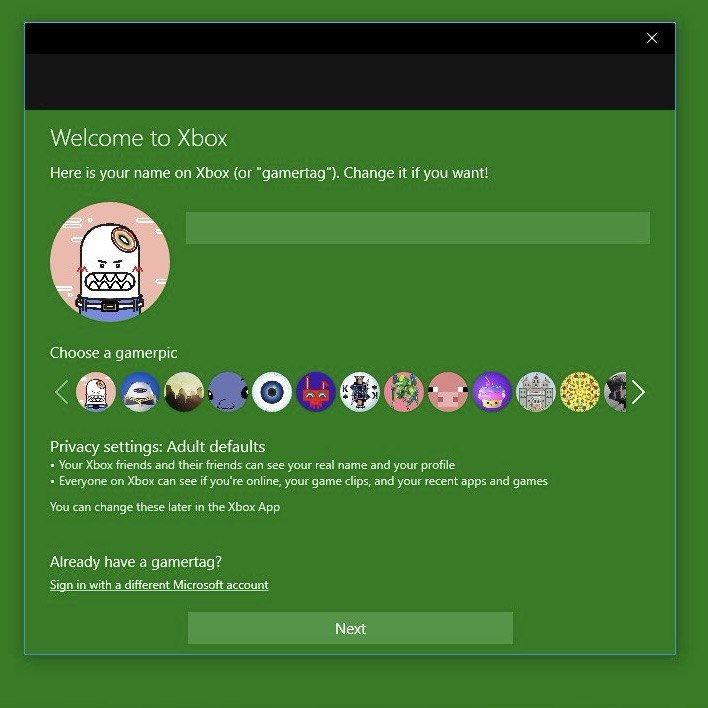
Task: Click the gamertag name input field
Action: (417, 228)
